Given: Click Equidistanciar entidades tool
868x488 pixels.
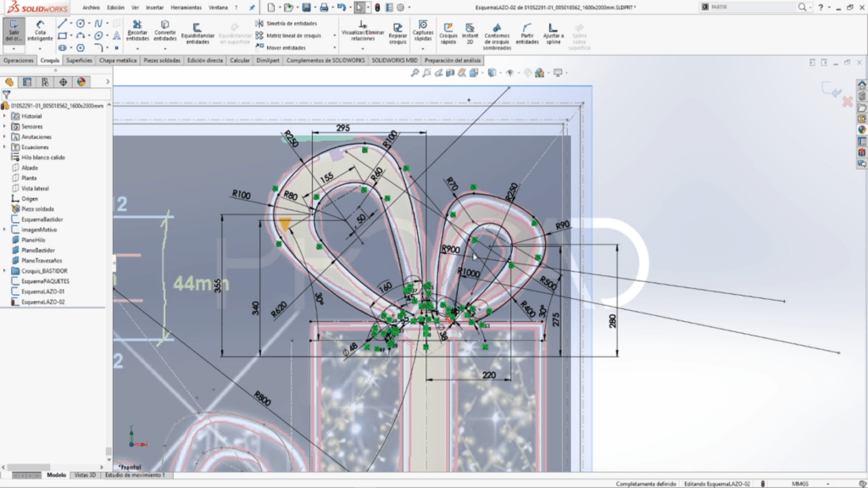Looking at the screenshot, I should click(x=197, y=33).
